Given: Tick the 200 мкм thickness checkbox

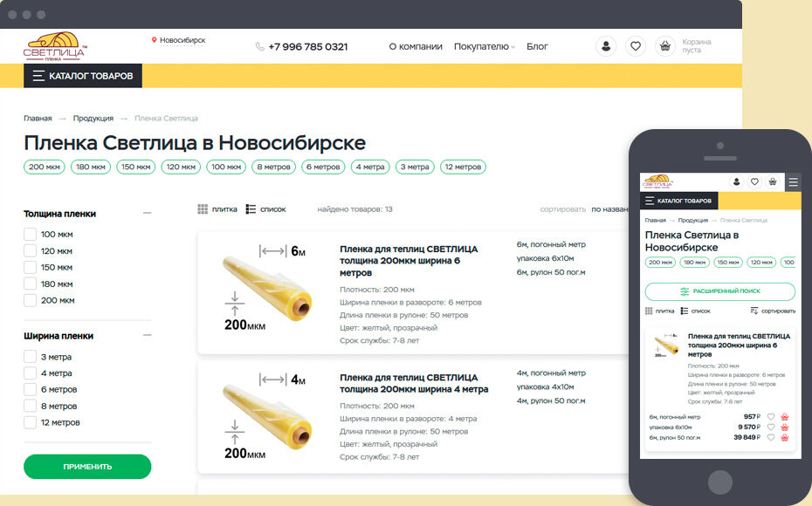Looking at the screenshot, I should pyautogui.click(x=30, y=300).
